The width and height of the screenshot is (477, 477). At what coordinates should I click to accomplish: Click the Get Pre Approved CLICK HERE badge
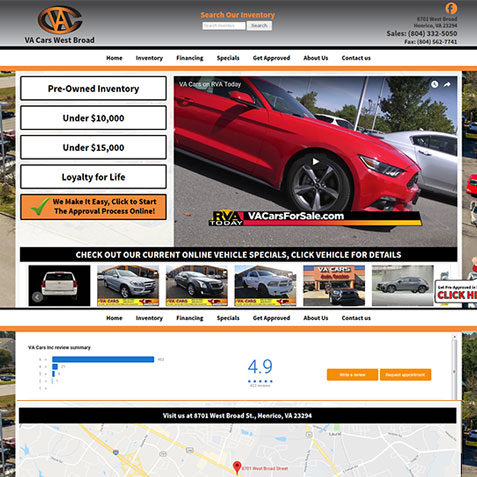click(456, 292)
